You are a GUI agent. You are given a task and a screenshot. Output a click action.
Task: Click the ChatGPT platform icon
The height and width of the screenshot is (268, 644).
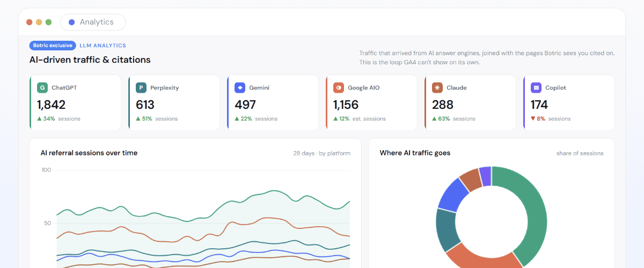click(42, 88)
